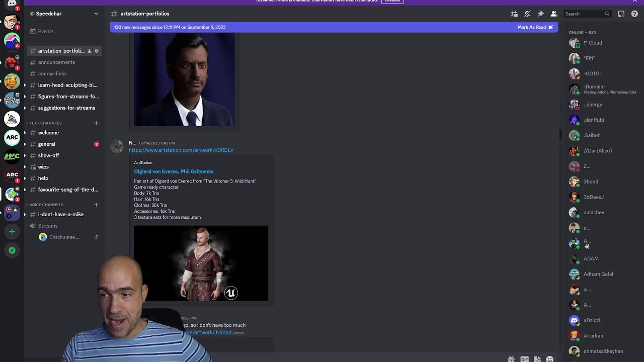
Task: Expand threads for figures-from-streams channel
Action: (25, 97)
